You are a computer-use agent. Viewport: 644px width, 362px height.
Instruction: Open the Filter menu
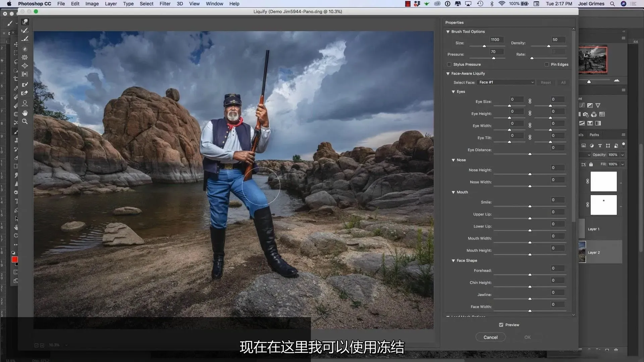click(165, 4)
